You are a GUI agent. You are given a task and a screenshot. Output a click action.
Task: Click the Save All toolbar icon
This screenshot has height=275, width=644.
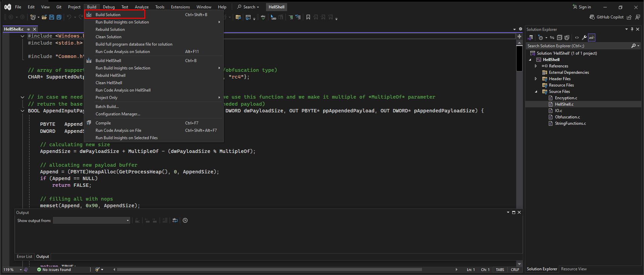(59, 17)
